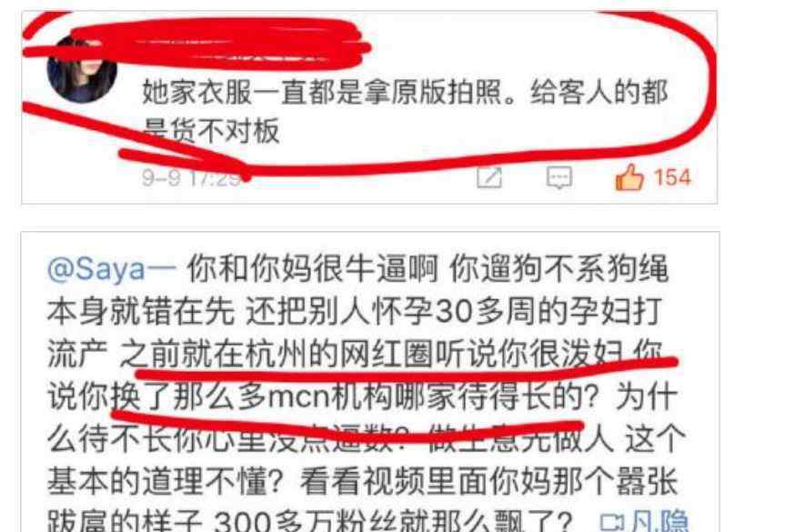795x532 pixels.
Task: Tap the word 流产 in the post
Action: click(x=77, y=354)
